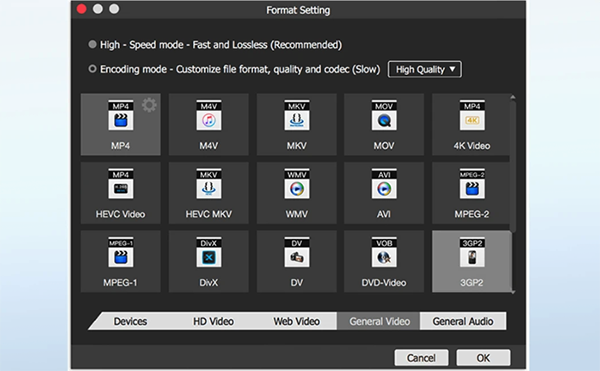Choose the DVD-Video VOB format icon
The image size is (600, 371).
(x=384, y=252)
